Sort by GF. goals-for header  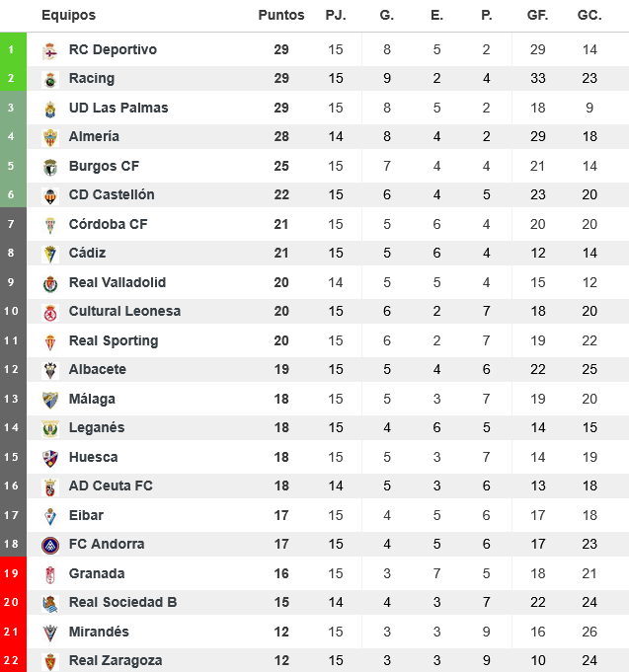coord(537,16)
